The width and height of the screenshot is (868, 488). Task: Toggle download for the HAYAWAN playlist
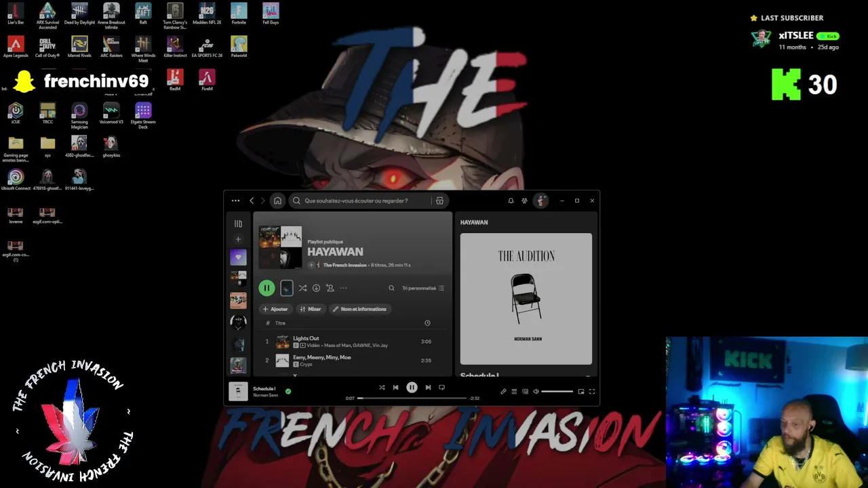316,288
